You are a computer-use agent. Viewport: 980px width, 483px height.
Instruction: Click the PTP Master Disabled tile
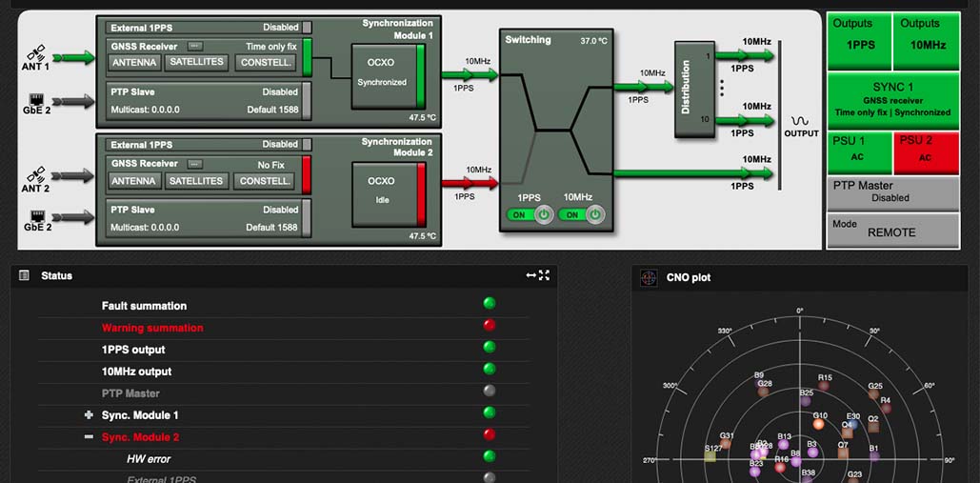tap(893, 193)
